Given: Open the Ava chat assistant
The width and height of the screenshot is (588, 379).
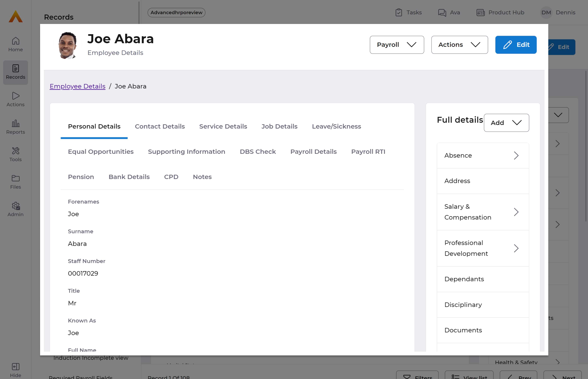Looking at the screenshot, I should 449,12.
